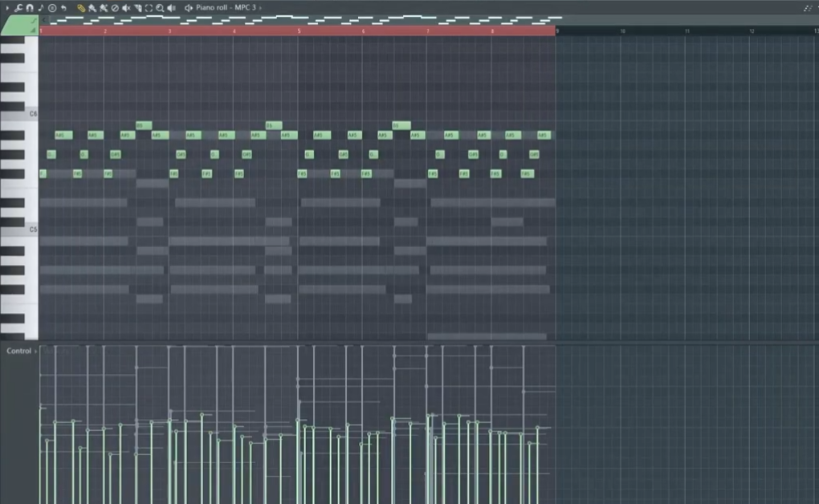The height and width of the screenshot is (504, 819).
Task: Select the first green note at bar 1 start
Action: pyautogui.click(x=43, y=173)
